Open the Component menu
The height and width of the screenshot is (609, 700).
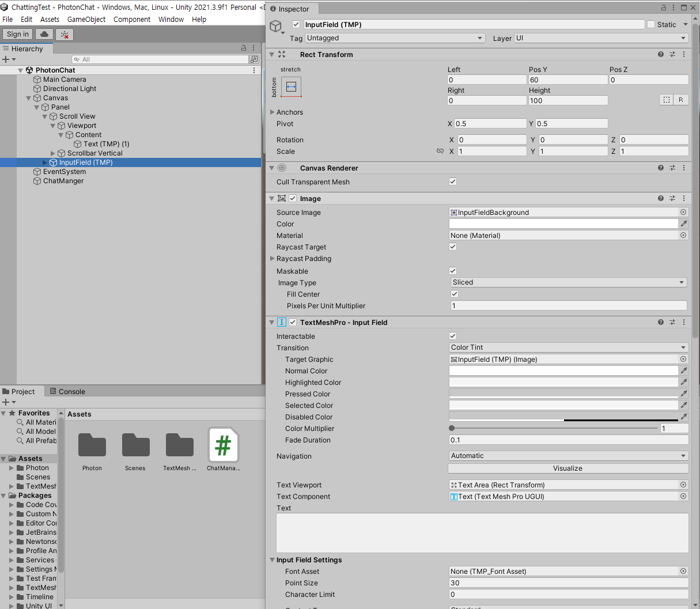pos(132,19)
